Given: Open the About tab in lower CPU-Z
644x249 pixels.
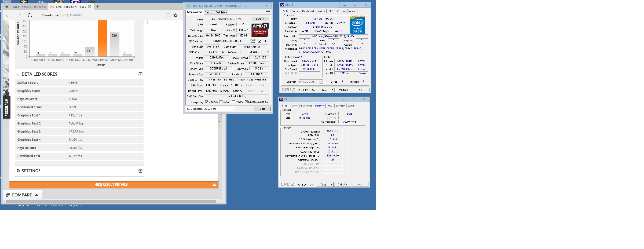Looking at the screenshot, I should (x=351, y=106).
